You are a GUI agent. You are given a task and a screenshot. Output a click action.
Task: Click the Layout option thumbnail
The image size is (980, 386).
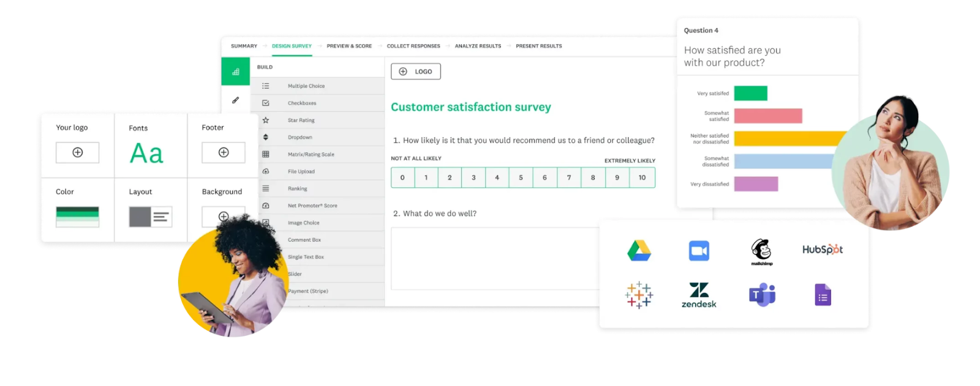[x=151, y=217]
